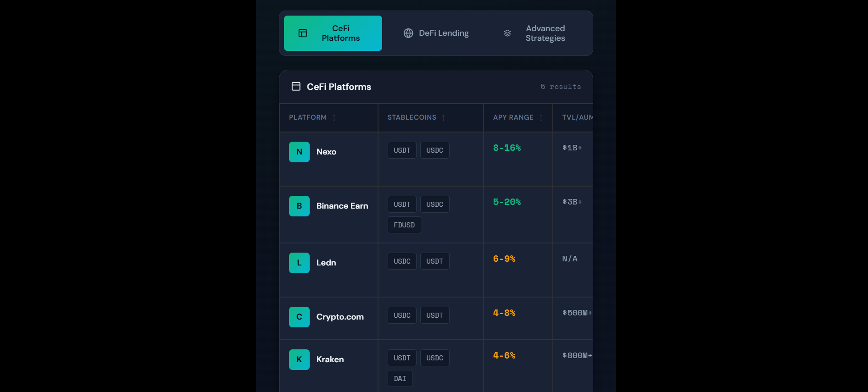Select the FDUSD chip under Binance Earn
The width and height of the screenshot is (868, 392).
[404, 225]
